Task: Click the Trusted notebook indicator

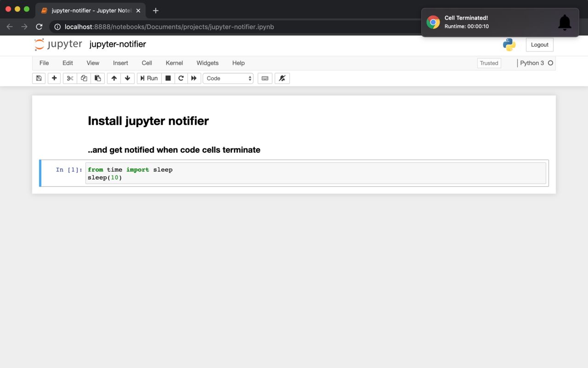Action: pyautogui.click(x=489, y=63)
